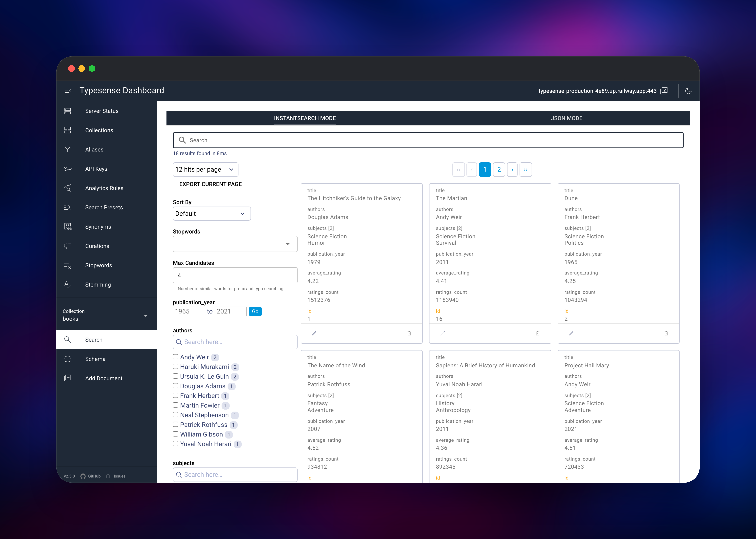Delete The Hitchhiker's Guide document

[409, 333]
